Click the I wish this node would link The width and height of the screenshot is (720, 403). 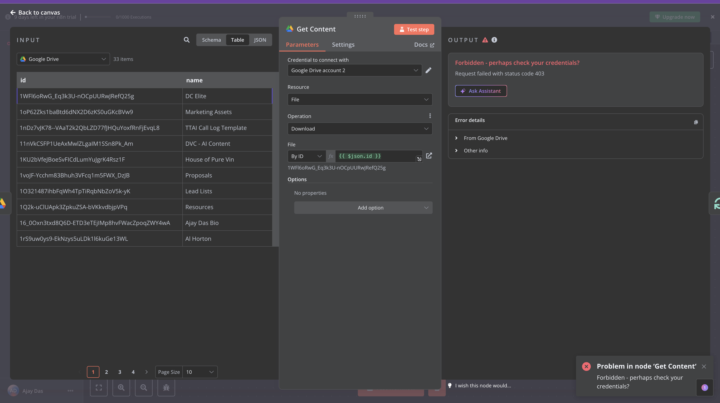[x=483, y=386]
